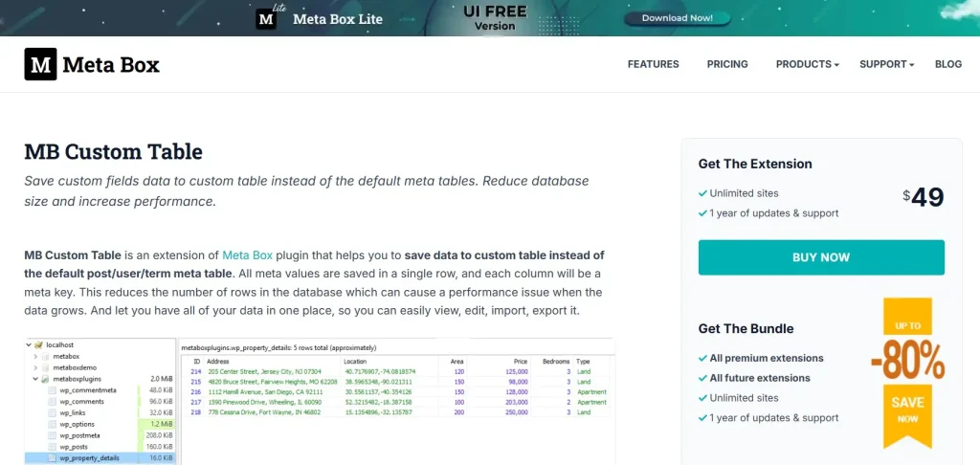980x465 pixels.
Task: Click the All premium extensions text
Action: (767, 359)
